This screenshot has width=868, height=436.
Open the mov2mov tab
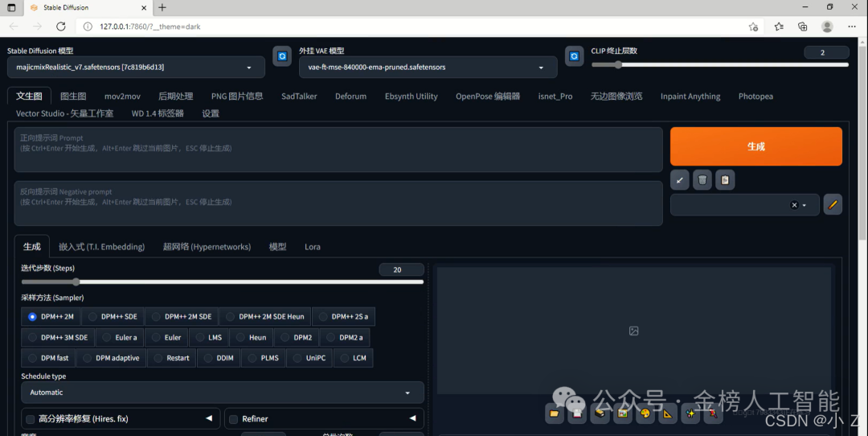click(122, 96)
